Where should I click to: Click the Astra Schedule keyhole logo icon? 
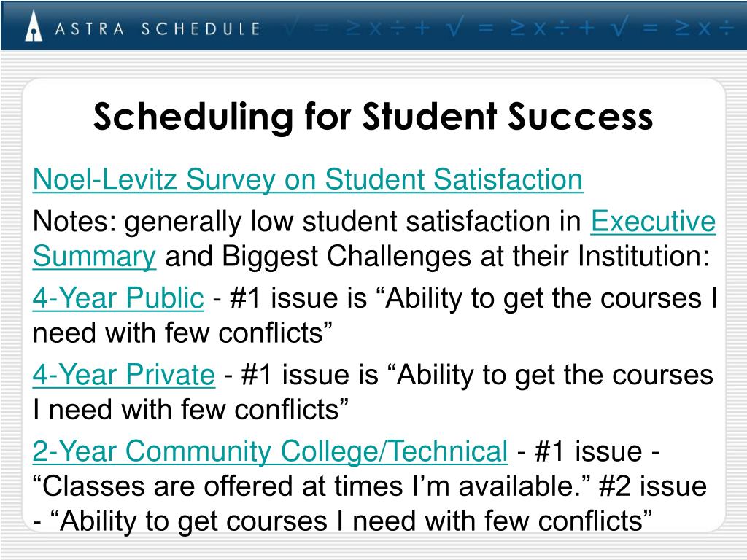33,26
